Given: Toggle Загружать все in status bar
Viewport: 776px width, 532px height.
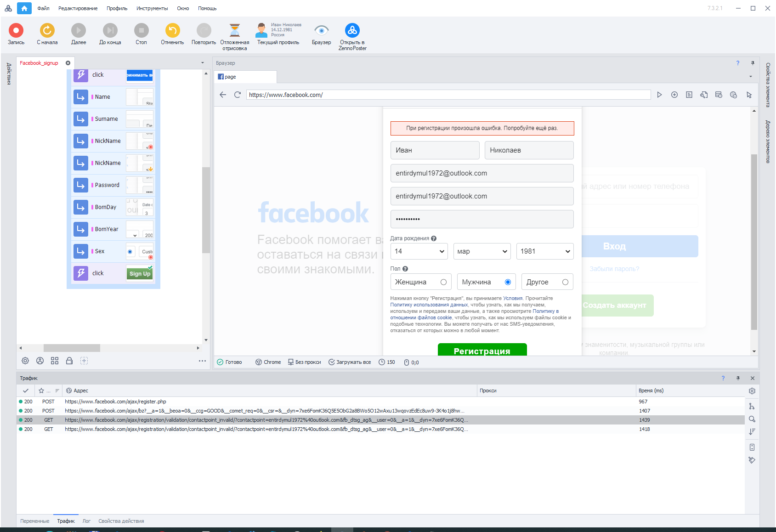Looking at the screenshot, I should tap(350, 362).
